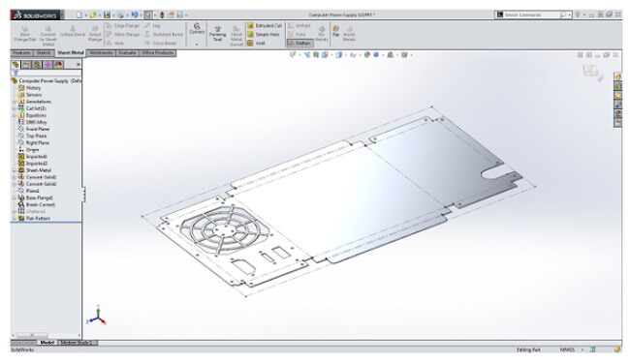Image resolution: width=630 pixels, height=364 pixels.
Task: Click the Motion Study 1 tab
Action: click(x=78, y=343)
